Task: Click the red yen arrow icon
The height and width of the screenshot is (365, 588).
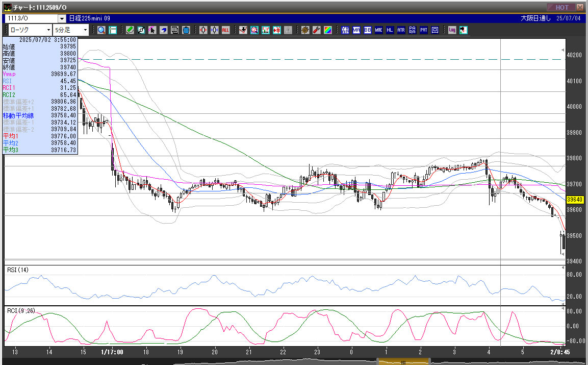Action: click(x=277, y=30)
